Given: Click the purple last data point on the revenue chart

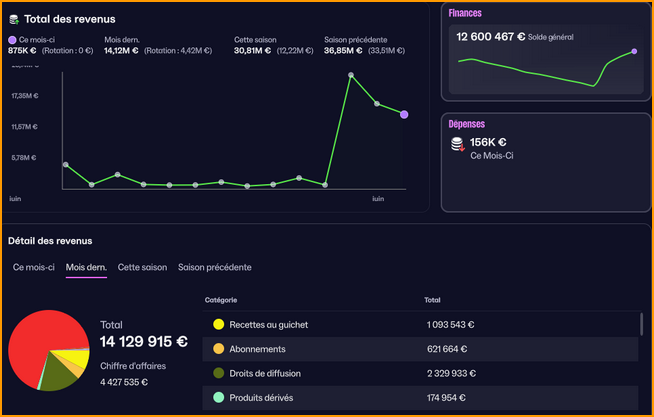Looking at the screenshot, I should click(x=404, y=114).
